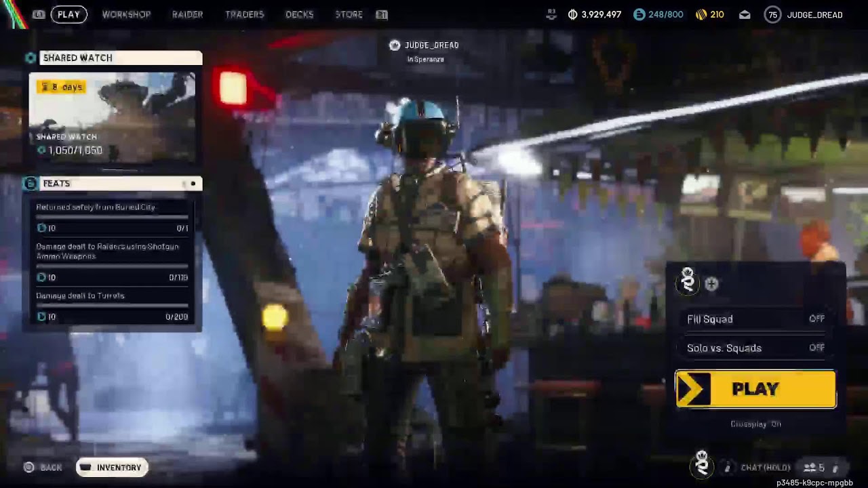
Task: Click the microphone icon beside Chat (Hold)
Action: tap(727, 468)
